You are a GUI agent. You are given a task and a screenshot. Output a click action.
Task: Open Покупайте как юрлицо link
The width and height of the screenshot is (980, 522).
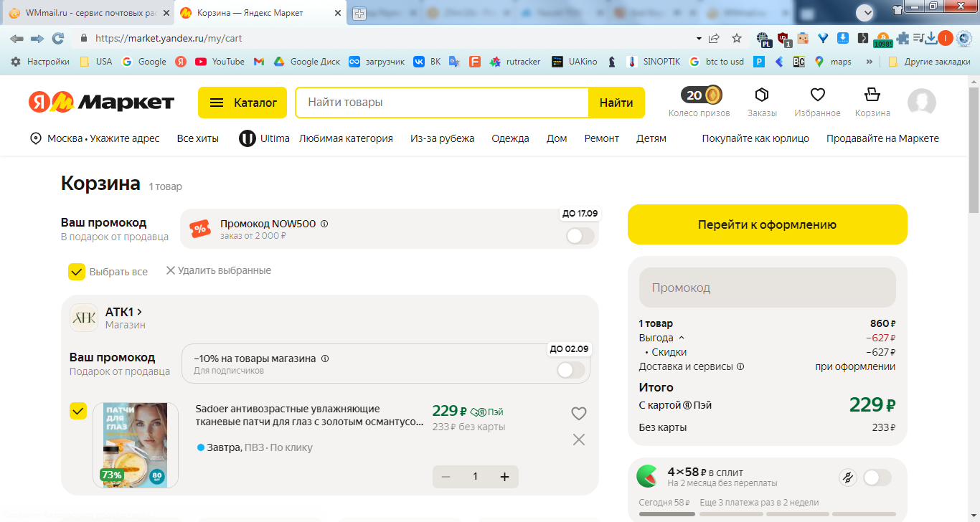(755, 138)
